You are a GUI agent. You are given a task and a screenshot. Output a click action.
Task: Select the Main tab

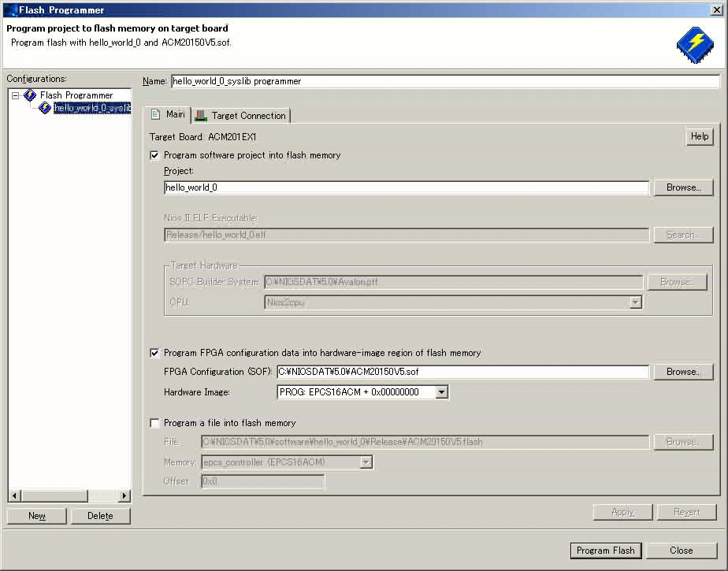click(x=167, y=115)
